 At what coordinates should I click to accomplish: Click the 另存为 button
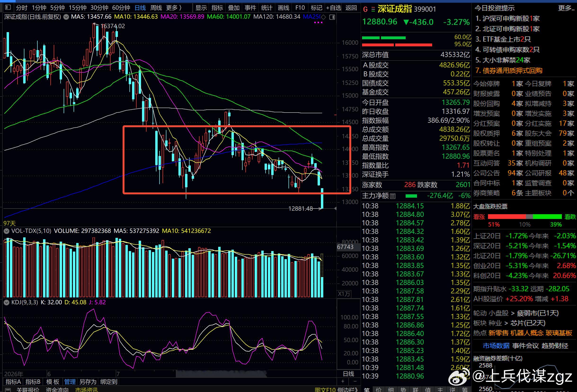tap(87, 382)
